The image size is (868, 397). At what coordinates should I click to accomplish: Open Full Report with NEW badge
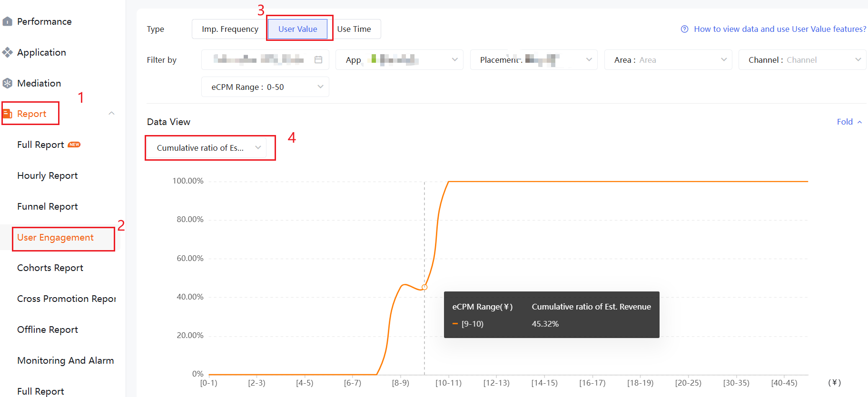point(49,145)
